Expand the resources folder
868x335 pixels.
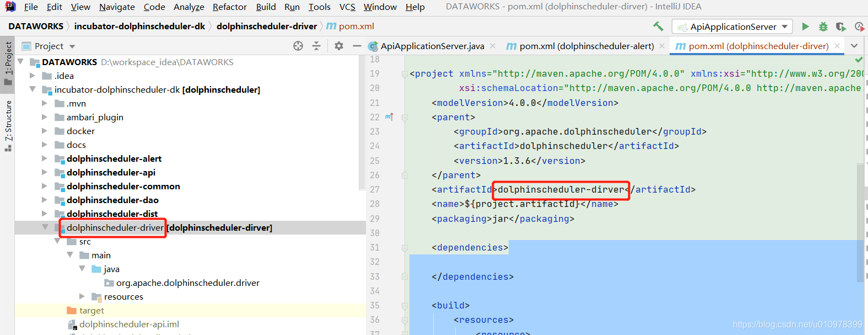[x=82, y=296]
